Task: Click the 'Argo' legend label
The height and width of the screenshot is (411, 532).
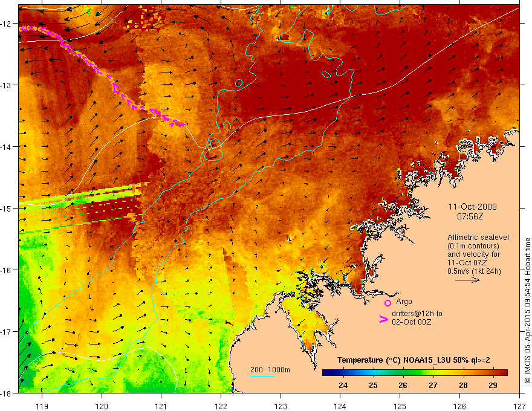Action: [x=404, y=302]
